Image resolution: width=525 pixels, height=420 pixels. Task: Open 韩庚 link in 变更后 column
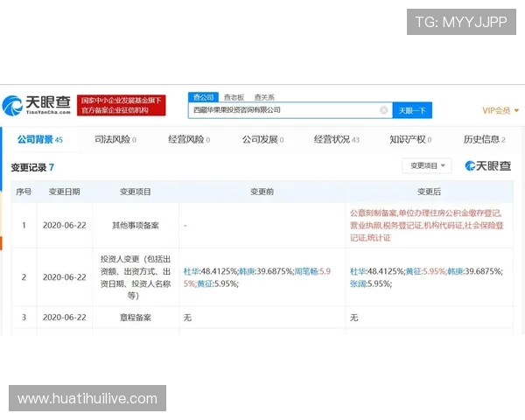[455, 271]
